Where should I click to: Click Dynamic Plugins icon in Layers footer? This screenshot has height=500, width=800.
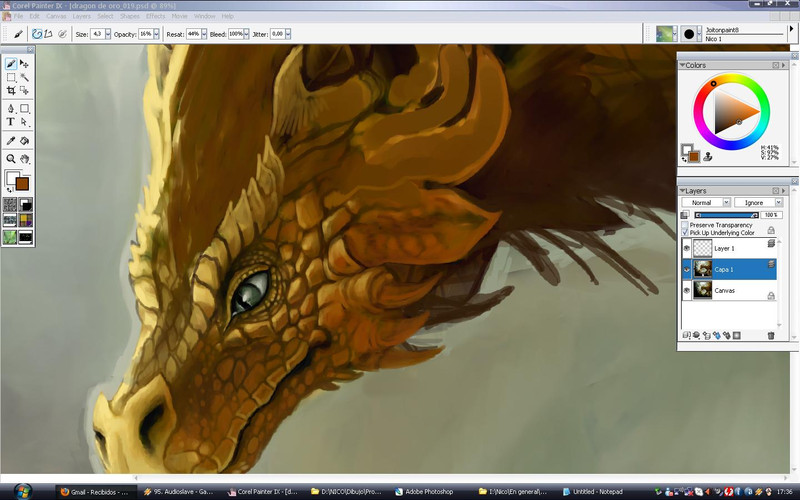coord(696,335)
